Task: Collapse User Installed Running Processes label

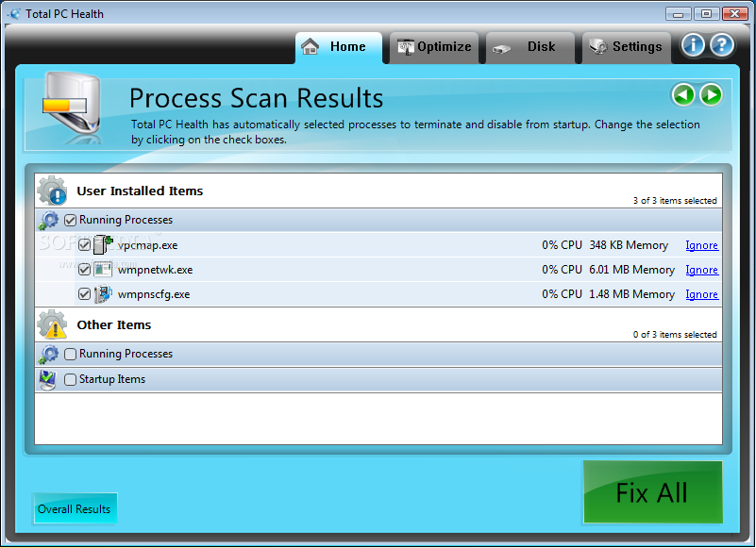Action: [x=126, y=220]
